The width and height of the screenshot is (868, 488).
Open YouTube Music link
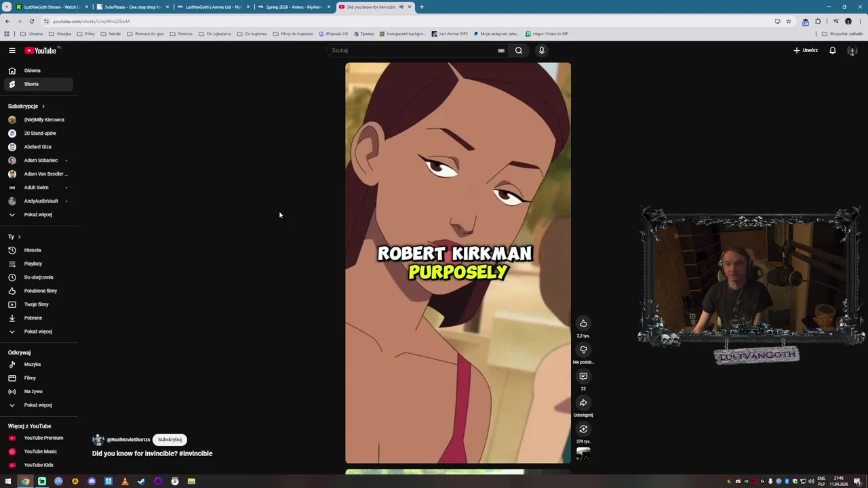pos(37,451)
